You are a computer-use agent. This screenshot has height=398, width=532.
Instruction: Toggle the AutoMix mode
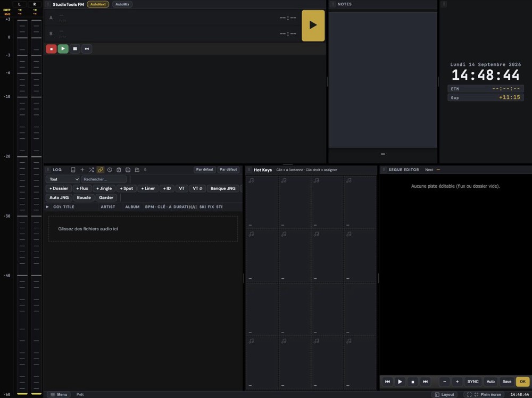122,4
